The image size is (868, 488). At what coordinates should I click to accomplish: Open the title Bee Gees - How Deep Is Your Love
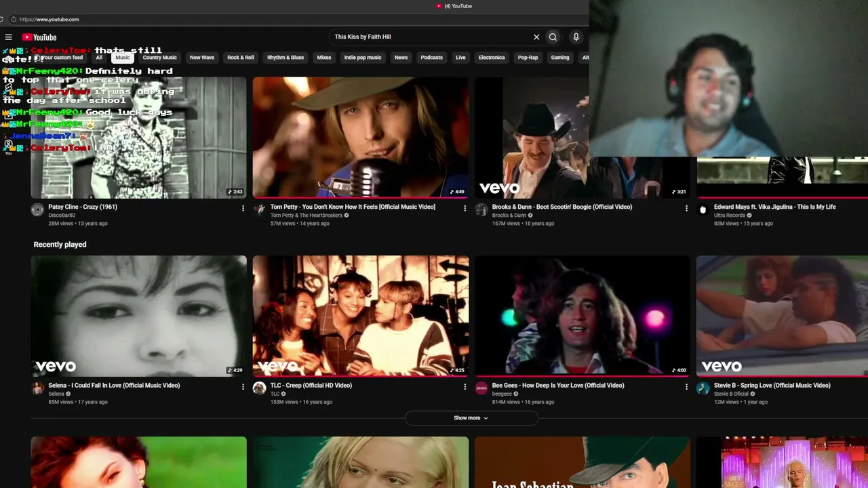click(x=558, y=386)
